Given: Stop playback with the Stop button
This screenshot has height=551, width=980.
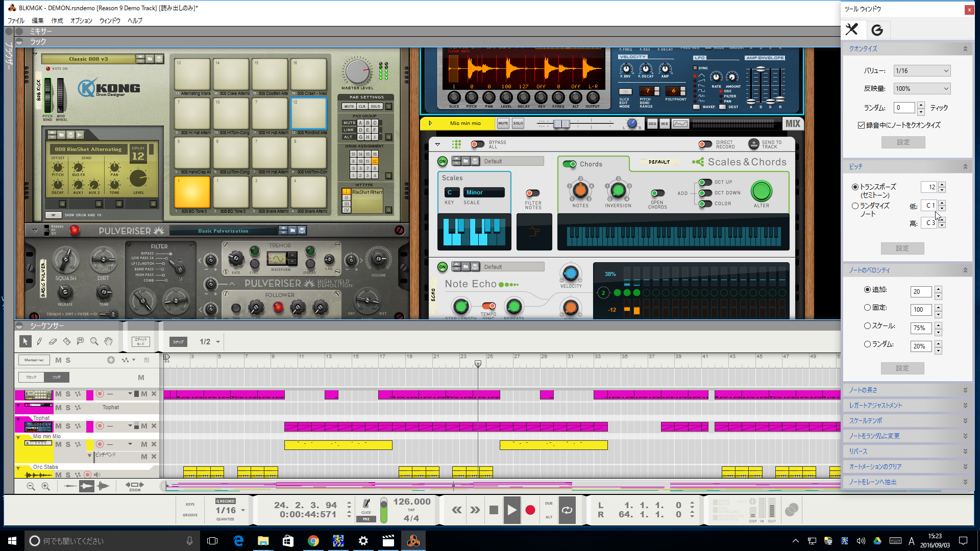Looking at the screenshot, I should coord(494,510).
